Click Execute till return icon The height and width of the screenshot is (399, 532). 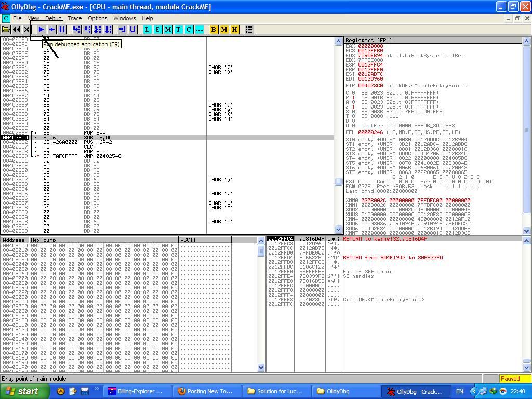pyautogui.click(x=122, y=30)
